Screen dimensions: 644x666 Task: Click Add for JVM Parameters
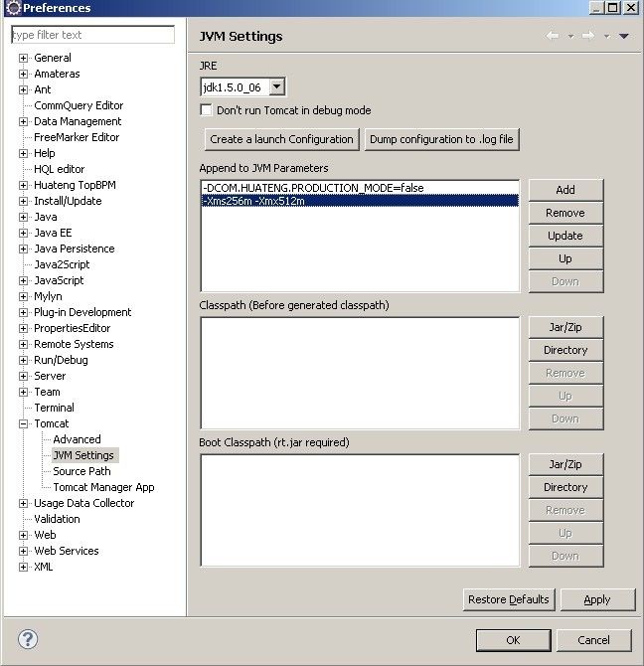[565, 190]
